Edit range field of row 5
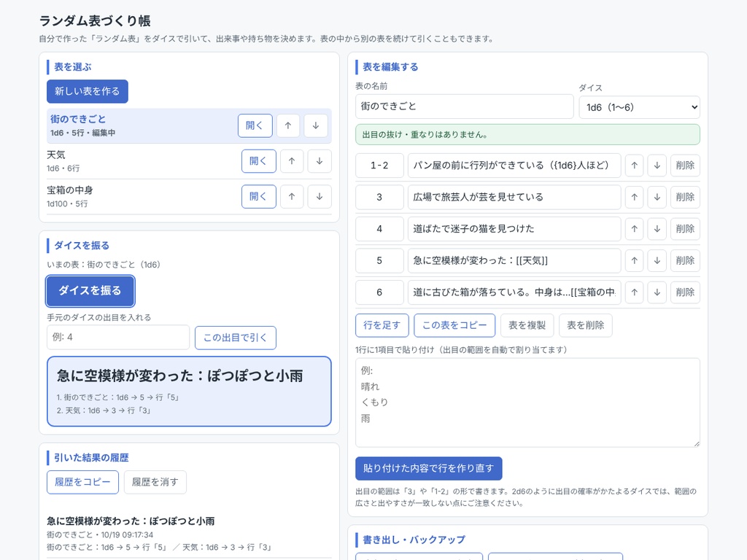Screen dimensions: 747x560 coord(379,260)
